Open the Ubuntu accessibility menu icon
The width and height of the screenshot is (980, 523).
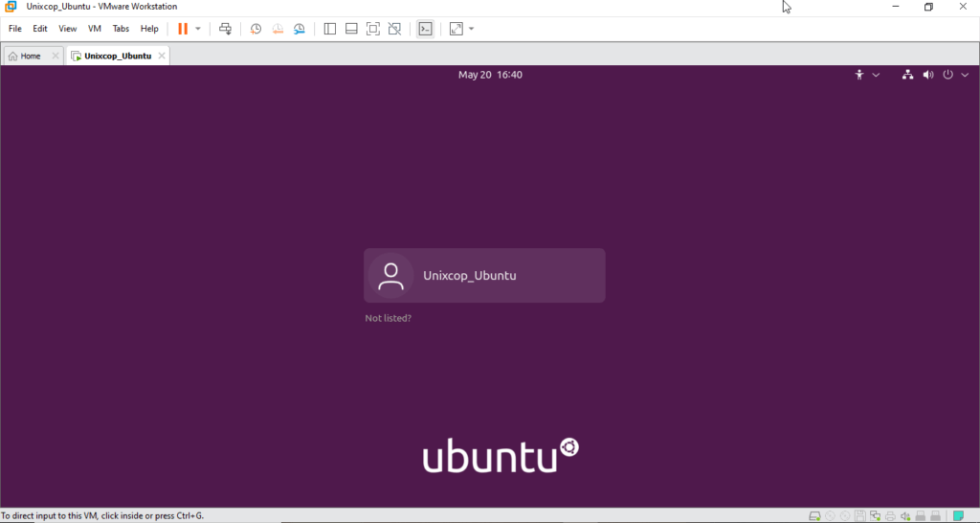(x=859, y=75)
